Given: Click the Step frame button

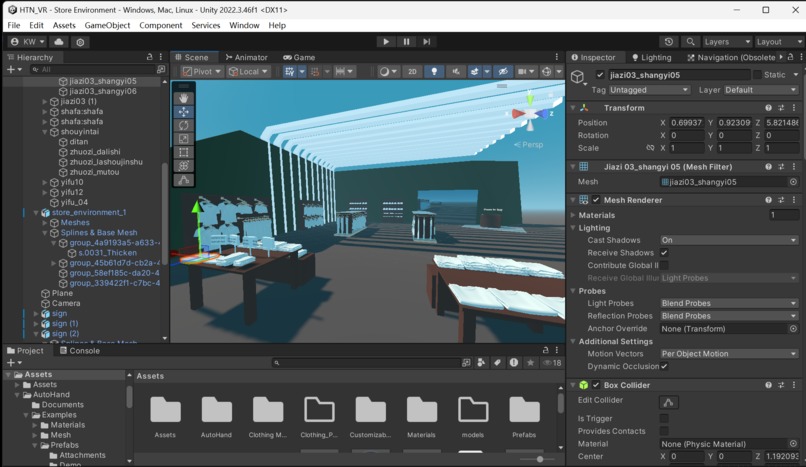Looking at the screenshot, I should click(427, 42).
